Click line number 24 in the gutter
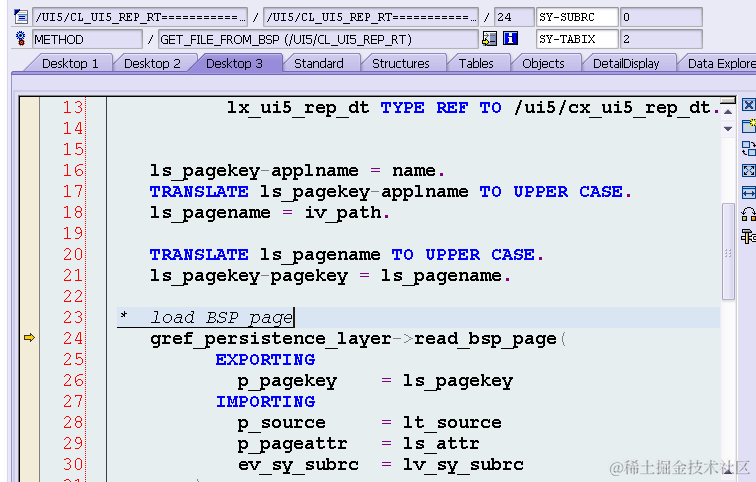 point(73,339)
